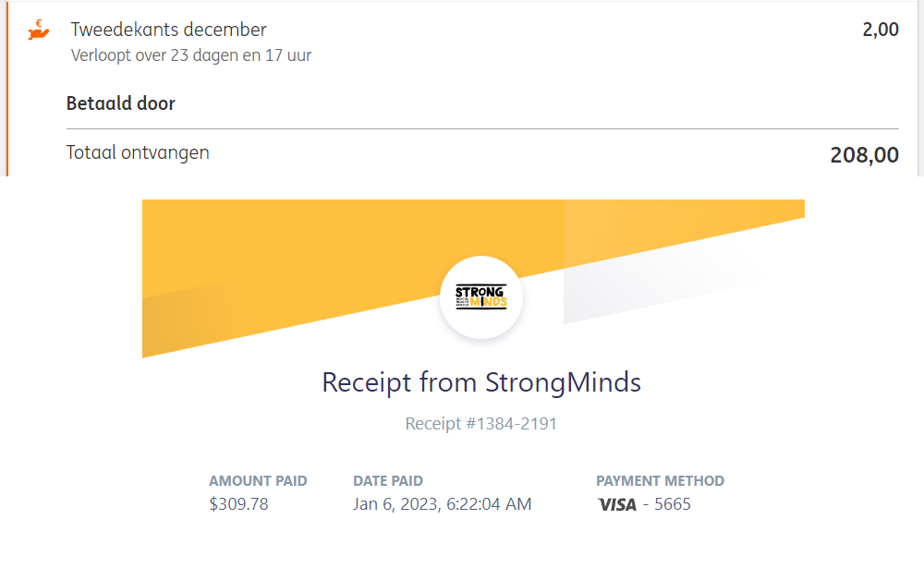Expand the 'Betaald door' section
The height and width of the screenshot is (580, 924).
pyautogui.click(x=121, y=103)
